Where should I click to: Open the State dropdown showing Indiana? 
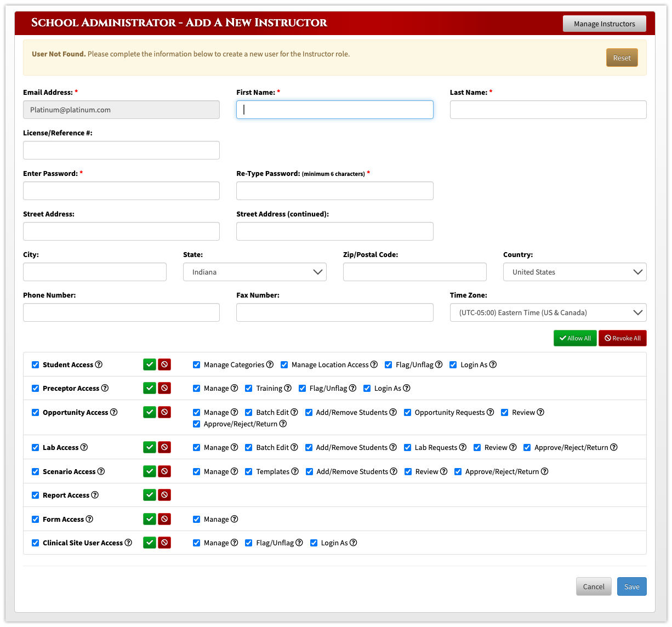[x=255, y=272]
